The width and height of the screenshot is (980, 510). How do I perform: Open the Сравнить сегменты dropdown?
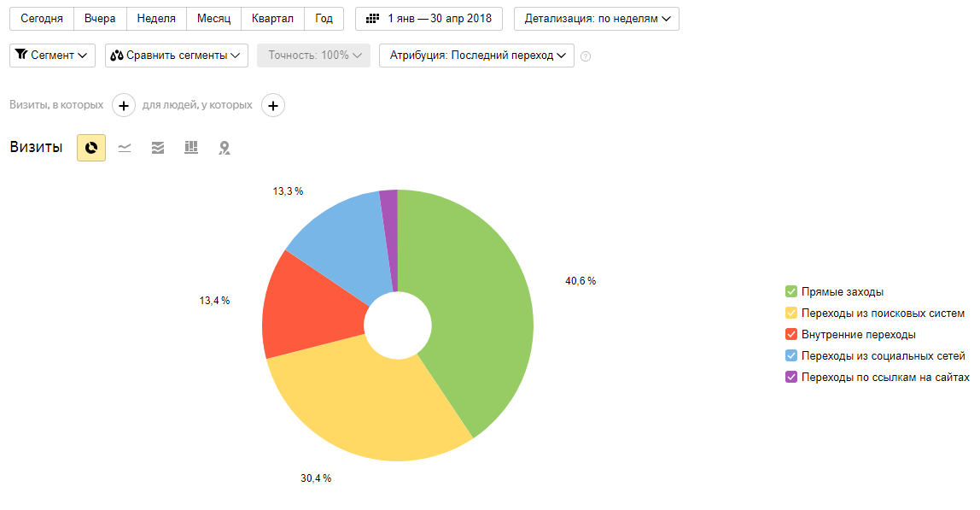pos(176,55)
